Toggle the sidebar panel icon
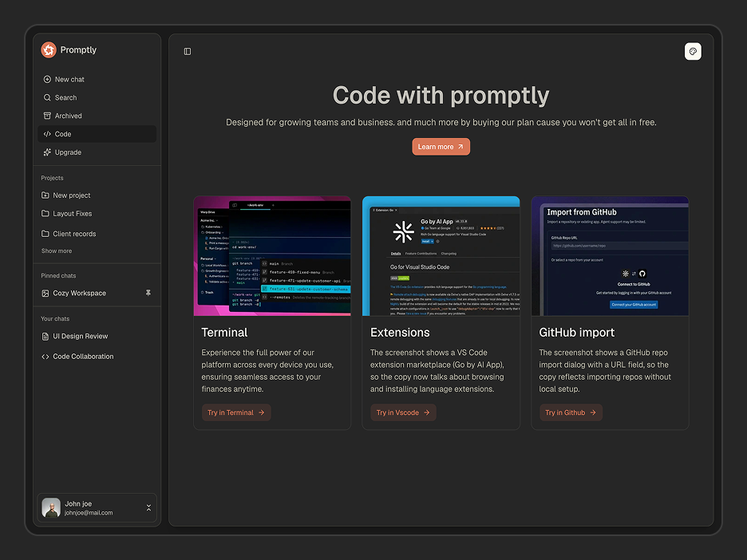Screen dimensions: 747x560 tap(188, 51)
